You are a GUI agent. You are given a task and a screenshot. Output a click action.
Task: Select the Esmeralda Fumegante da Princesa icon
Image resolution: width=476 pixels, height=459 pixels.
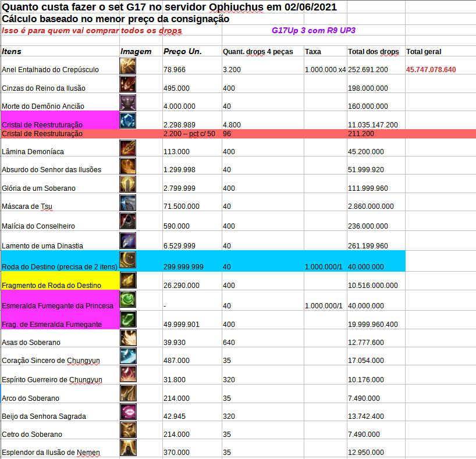point(128,300)
